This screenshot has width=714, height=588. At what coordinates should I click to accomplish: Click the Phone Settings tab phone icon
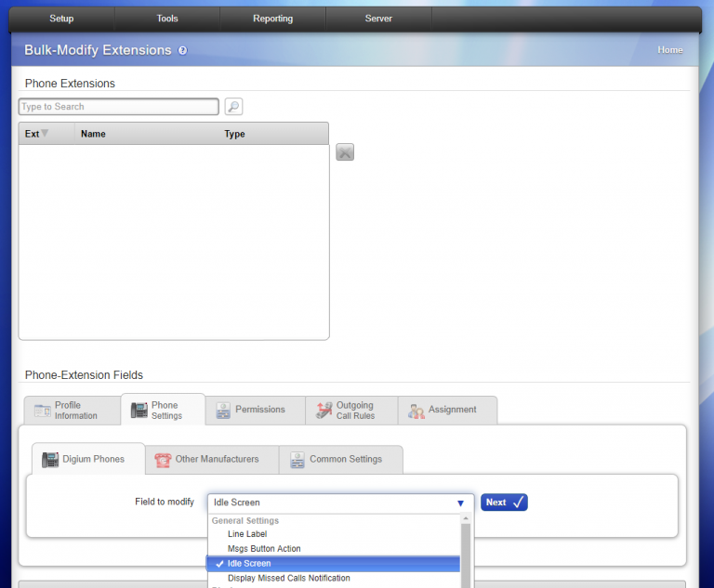[139, 410]
